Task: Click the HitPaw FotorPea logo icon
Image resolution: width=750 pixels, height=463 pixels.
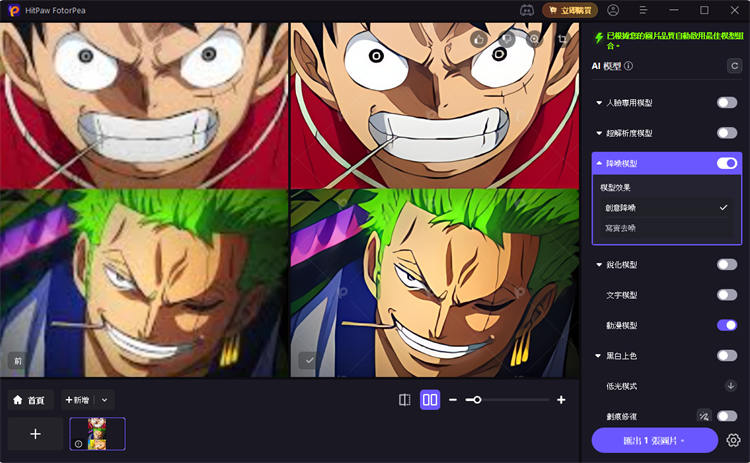Action: 13,10
